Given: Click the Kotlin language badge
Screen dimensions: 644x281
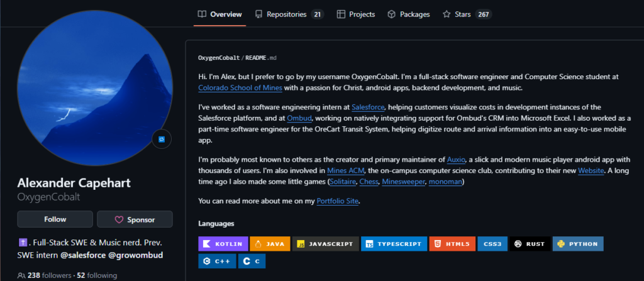Looking at the screenshot, I should (x=222, y=244).
